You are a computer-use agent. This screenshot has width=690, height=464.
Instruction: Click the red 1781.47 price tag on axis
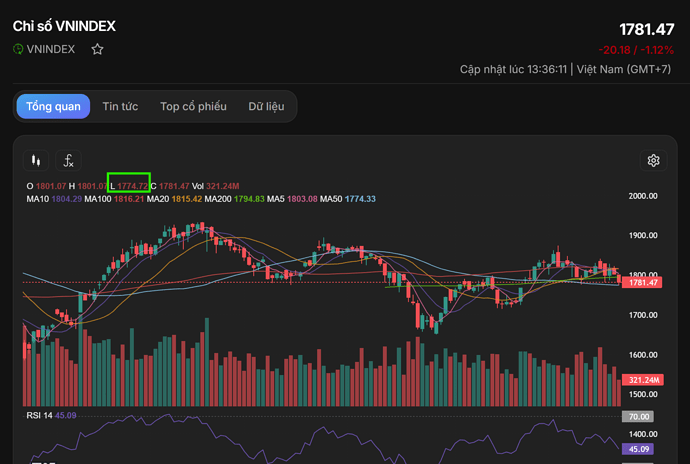(x=642, y=283)
